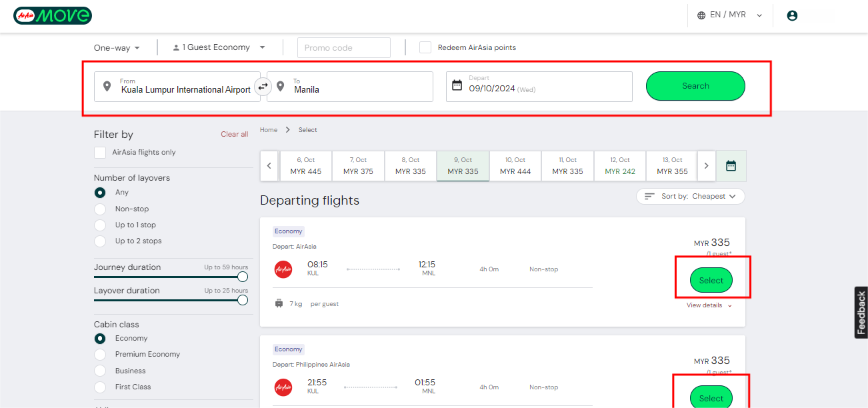Enable Redeem AirAsia points checkbox

click(425, 47)
